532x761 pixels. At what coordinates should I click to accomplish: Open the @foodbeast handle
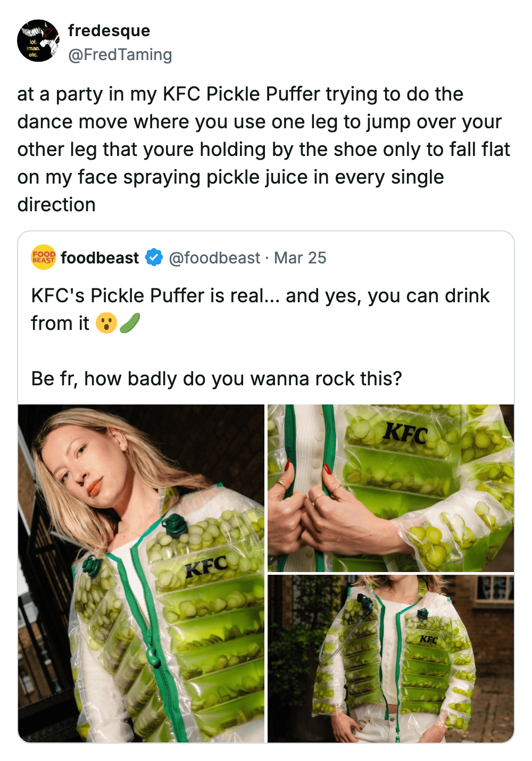214,258
